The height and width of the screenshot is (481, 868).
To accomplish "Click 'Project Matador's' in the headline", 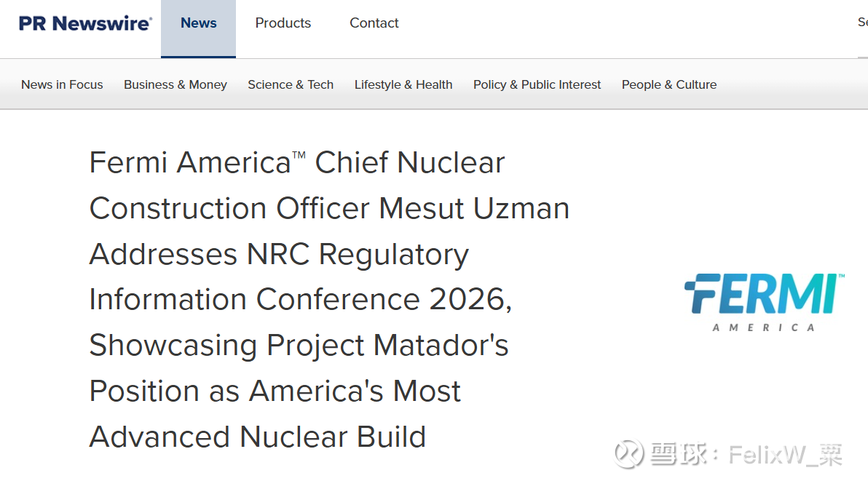I will pos(387,346).
